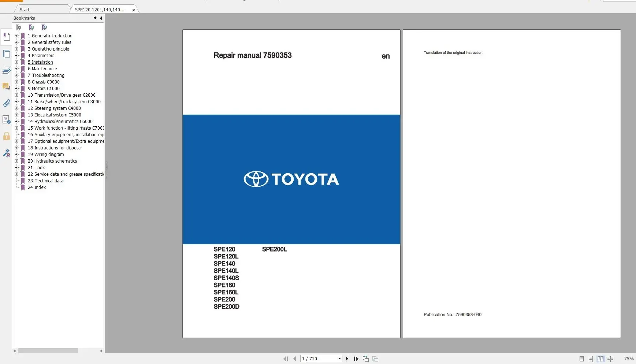Expand the 8 Chassis C0000 bookmark

coord(16,82)
